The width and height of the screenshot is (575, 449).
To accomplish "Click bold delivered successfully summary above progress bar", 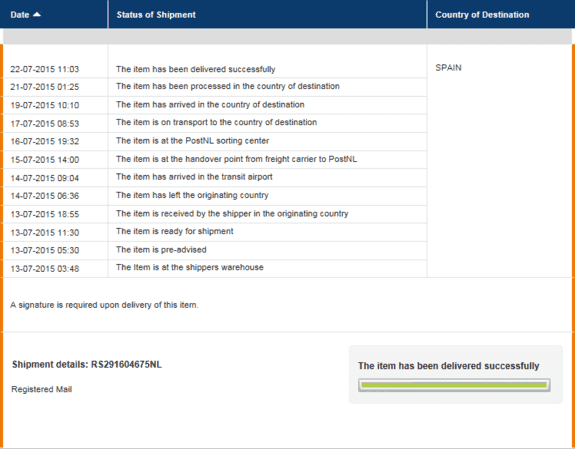I will coord(448,366).
